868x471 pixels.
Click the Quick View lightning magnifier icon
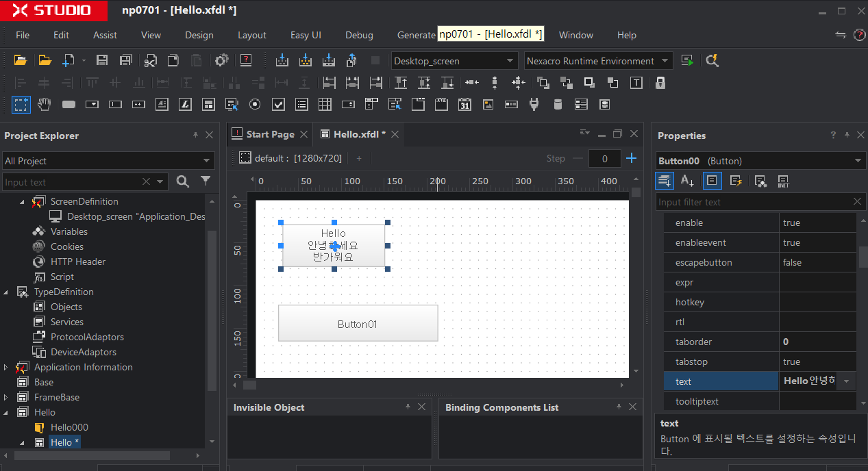coord(712,60)
